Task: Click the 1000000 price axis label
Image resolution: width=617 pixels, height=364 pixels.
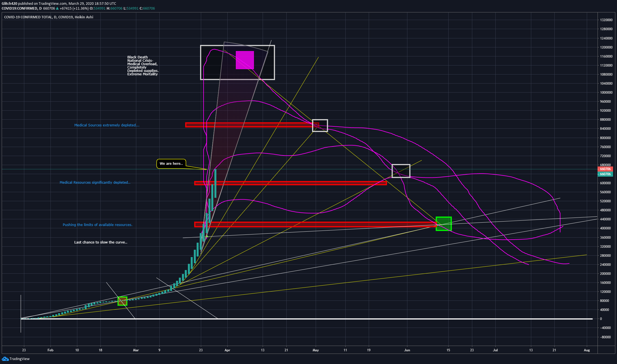Action: point(606,93)
